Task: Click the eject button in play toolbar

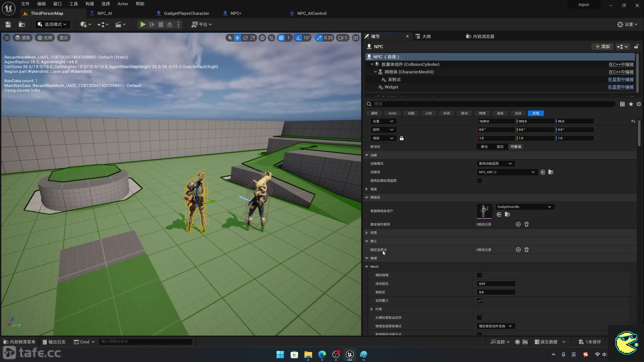Action: tap(170, 24)
